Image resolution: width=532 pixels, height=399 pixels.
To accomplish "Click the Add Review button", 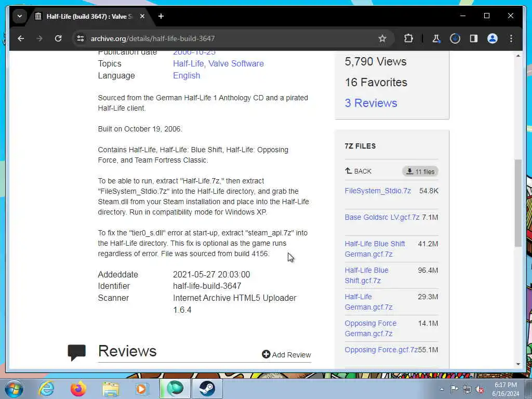I will coord(286,354).
